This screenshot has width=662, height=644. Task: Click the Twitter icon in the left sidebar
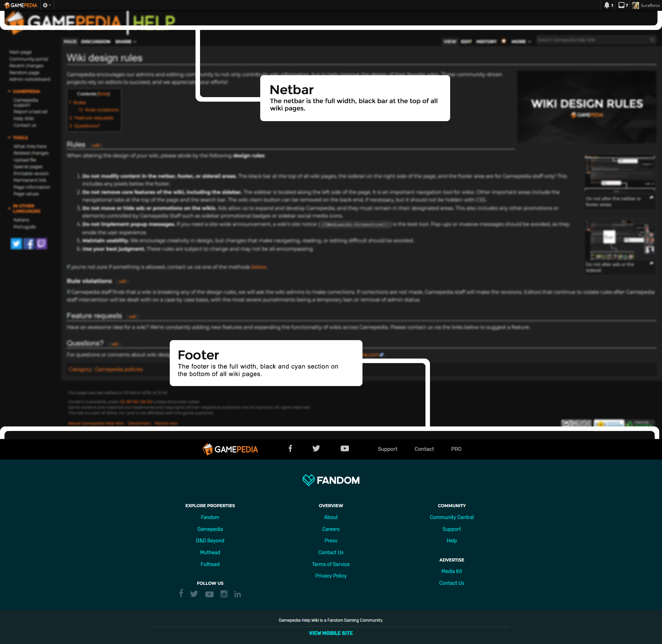click(16, 244)
